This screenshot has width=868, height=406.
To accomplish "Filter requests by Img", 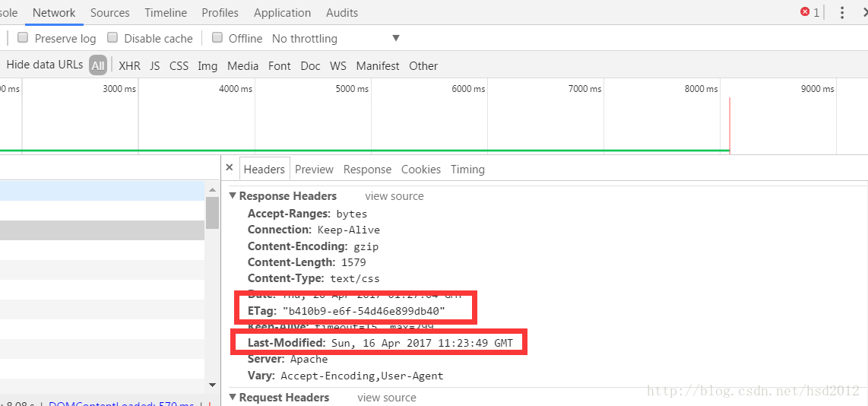I will (207, 66).
